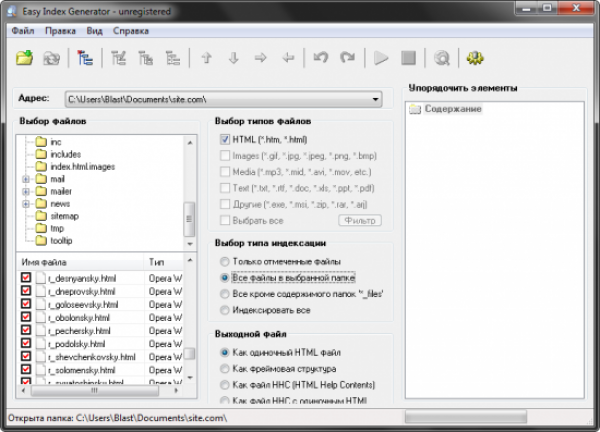Open the Файл menu
600x432 pixels.
point(22,31)
